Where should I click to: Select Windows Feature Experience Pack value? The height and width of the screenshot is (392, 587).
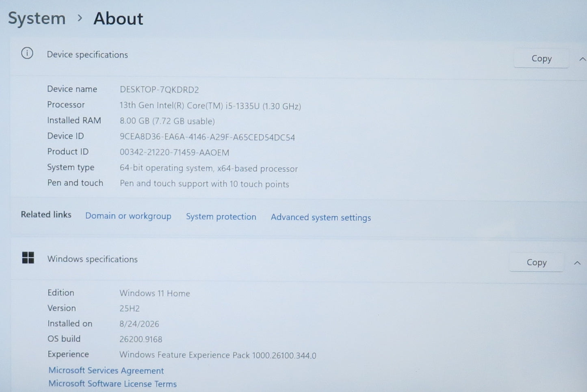(218, 355)
